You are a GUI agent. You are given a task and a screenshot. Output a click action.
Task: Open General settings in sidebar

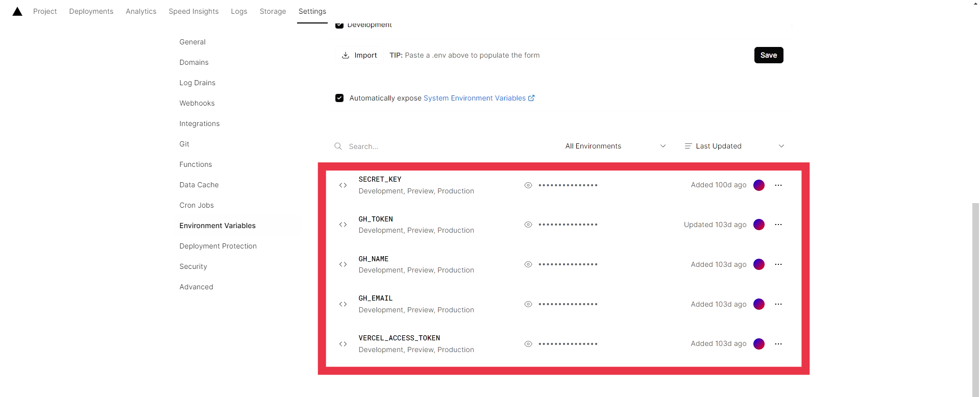[x=192, y=42]
